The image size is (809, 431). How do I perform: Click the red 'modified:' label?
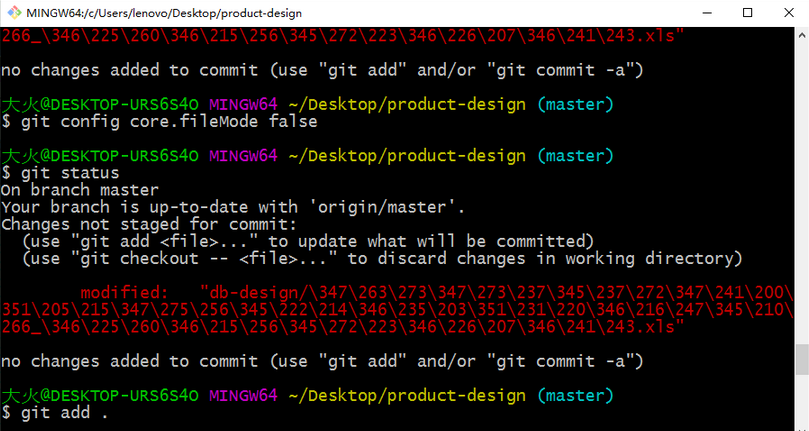(124, 293)
